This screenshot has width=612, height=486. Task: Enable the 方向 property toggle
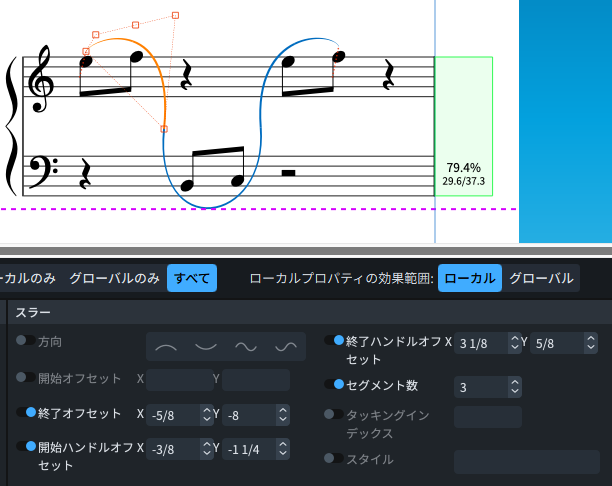pyautogui.click(x=24, y=341)
